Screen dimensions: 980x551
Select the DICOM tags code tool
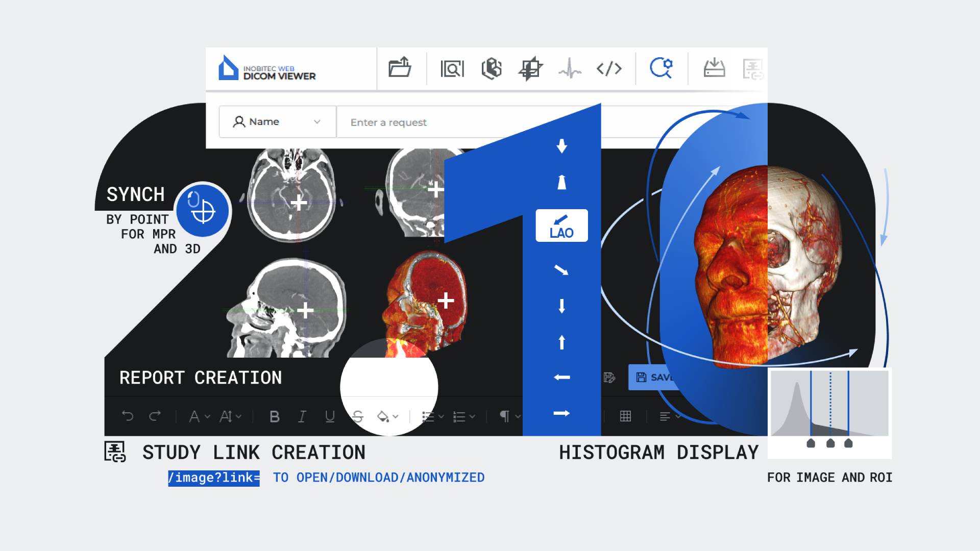pyautogui.click(x=610, y=69)
